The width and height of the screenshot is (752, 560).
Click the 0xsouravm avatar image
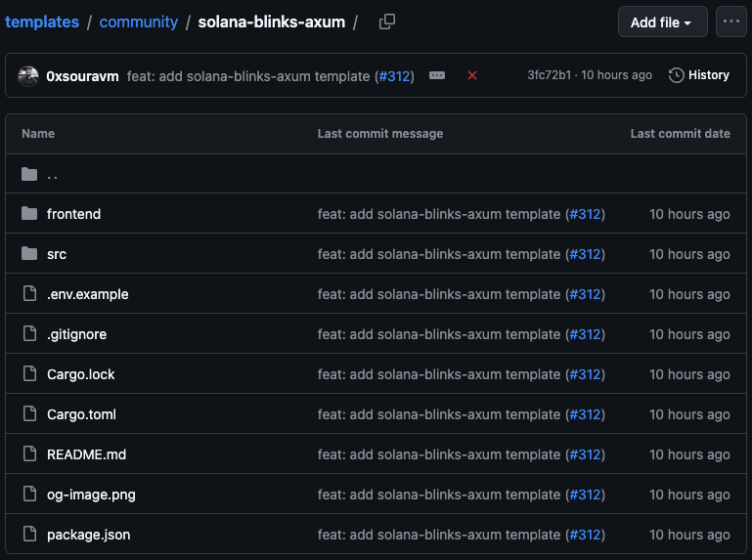tap(28, 76)
